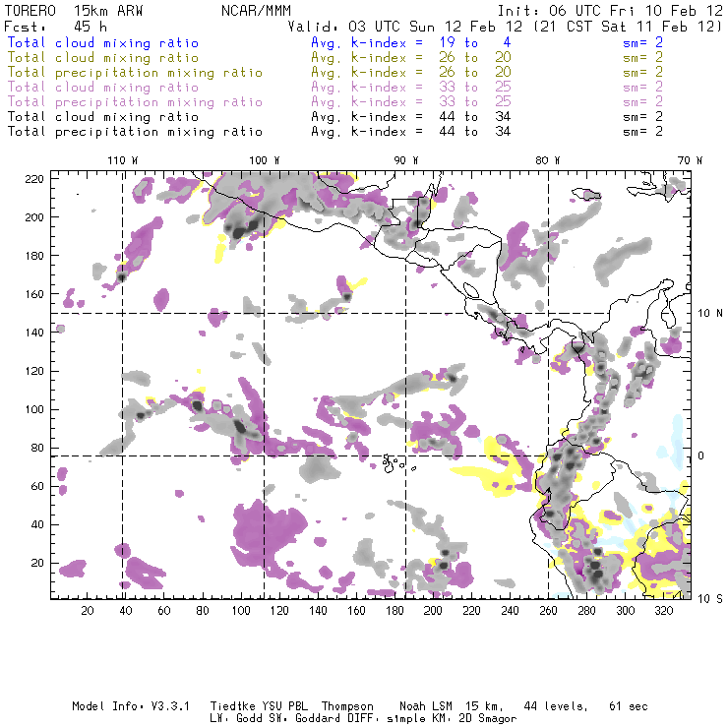Select the "Valid: 03 UTC Sun 12 Feb 12" text
Image resolution: width=728 pixels, height=728 pixels.
[x=405, y=27]
